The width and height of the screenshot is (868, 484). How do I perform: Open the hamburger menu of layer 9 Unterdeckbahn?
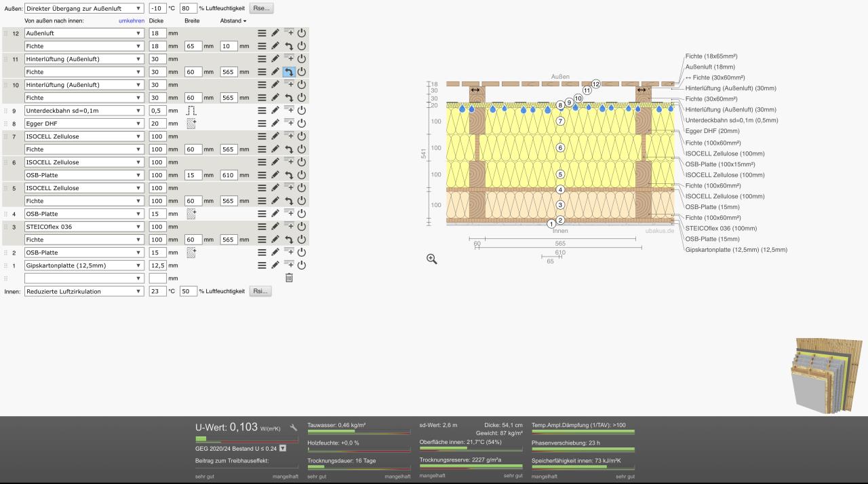pos(262,111)
